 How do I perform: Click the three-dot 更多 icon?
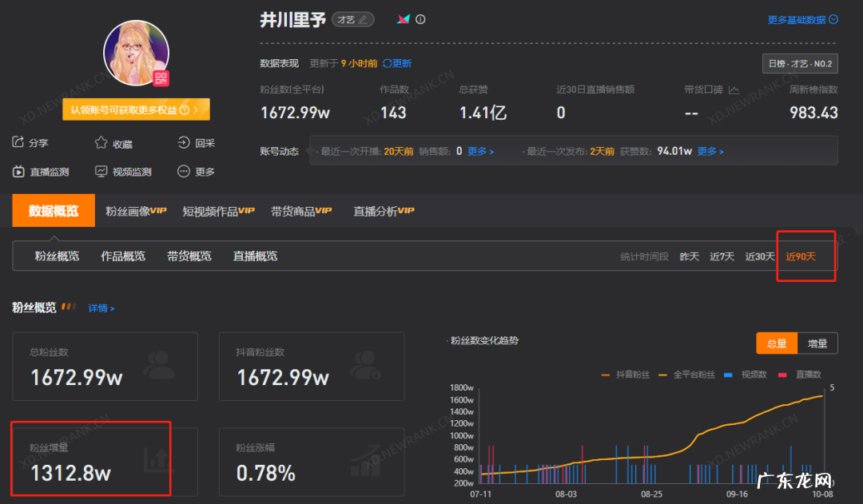point(184,171)
